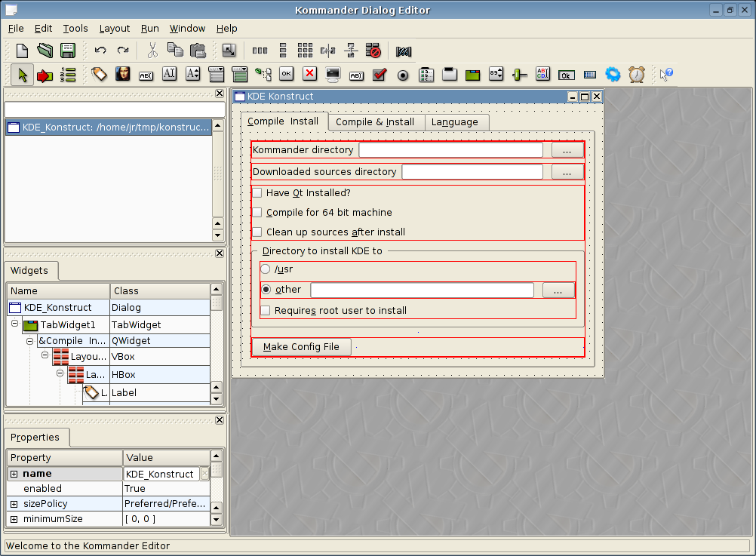Screen dimensions: 756x556
Task: Open the Help menu
Action: click(x=226, y=29)
